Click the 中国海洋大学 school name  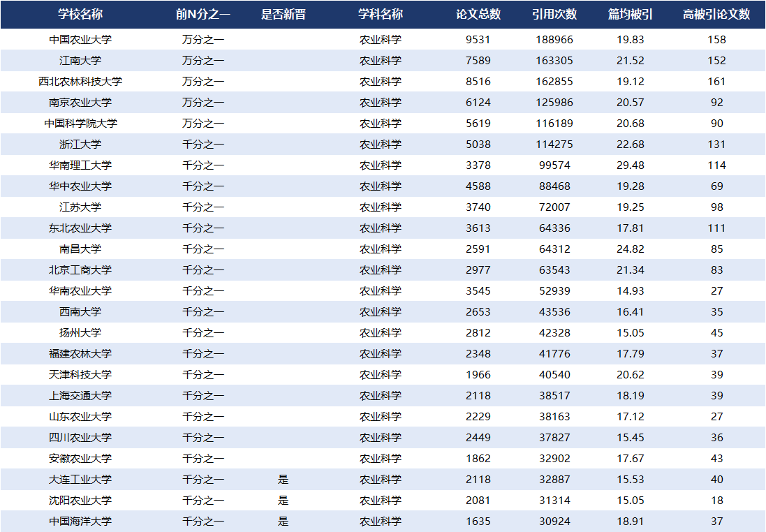tap(80, 522)
